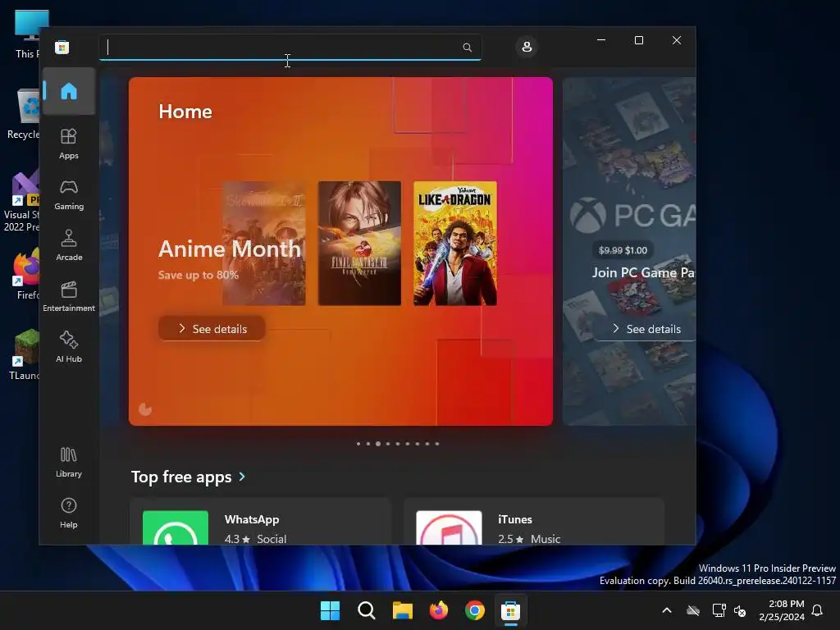Pause the carousel with the bottom-left banner icon
The image size is (840, 630).
pos(145,409)
